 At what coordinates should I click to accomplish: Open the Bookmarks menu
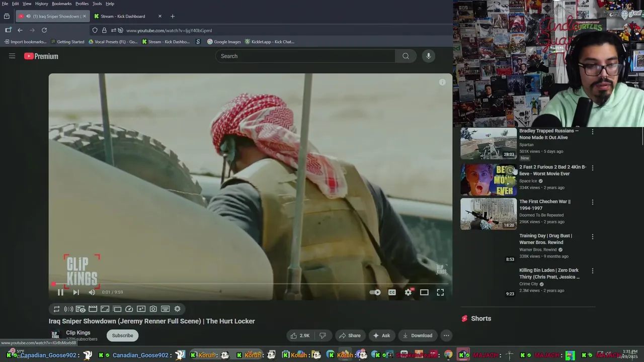click(62, 4)
